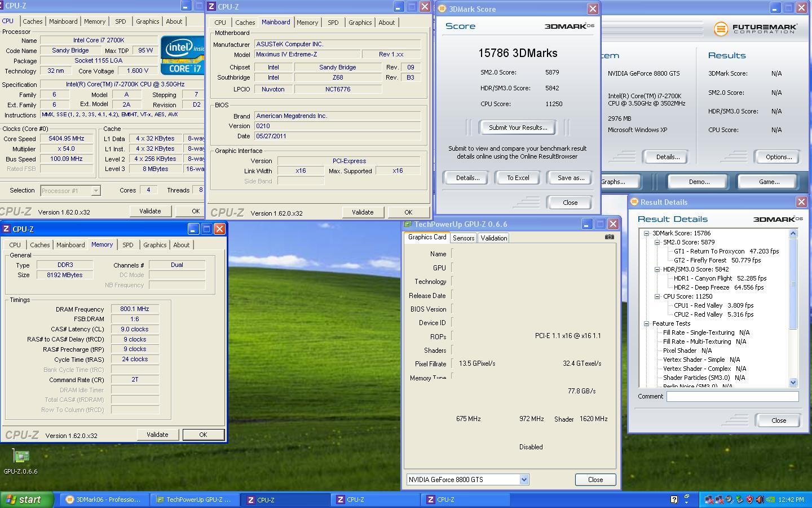Click Submit Your Results button
812x508 pixels.
(518, 128)
